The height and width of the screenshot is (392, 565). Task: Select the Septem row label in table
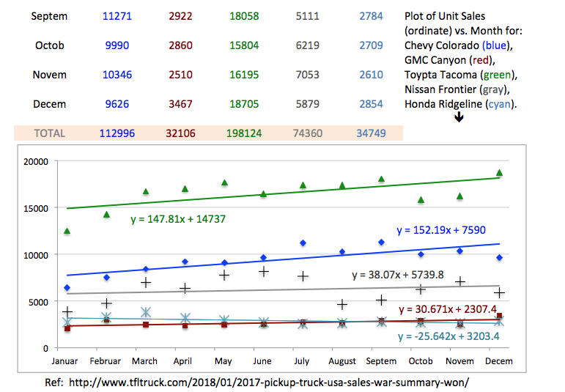tap(49, 16)
